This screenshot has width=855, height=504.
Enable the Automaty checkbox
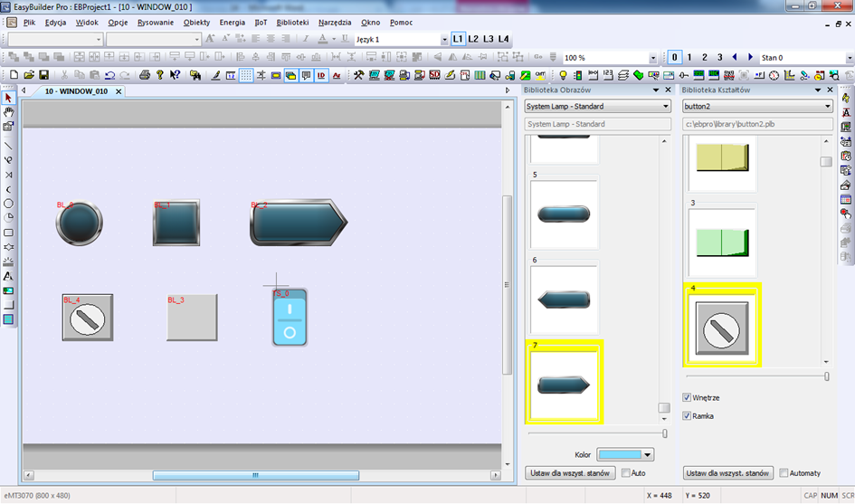(784, 473)
